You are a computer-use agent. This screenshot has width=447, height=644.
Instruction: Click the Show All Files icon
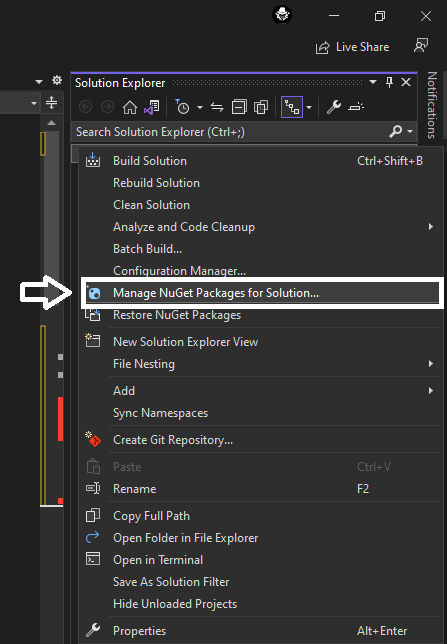[261, 107]
